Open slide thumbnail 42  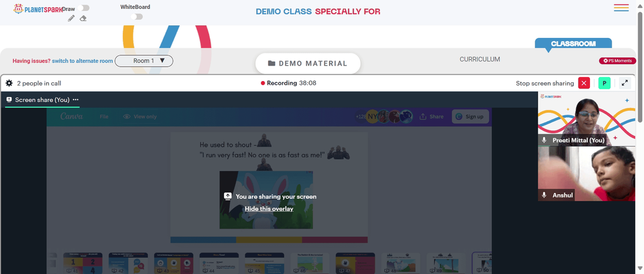coord(128,263)
